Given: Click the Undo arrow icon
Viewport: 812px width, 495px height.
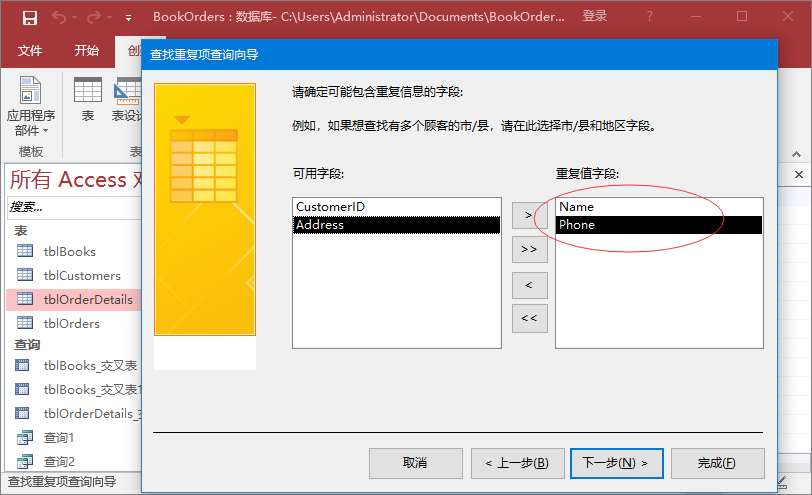Looking at the screenshot, I should [x=59, y=17].
